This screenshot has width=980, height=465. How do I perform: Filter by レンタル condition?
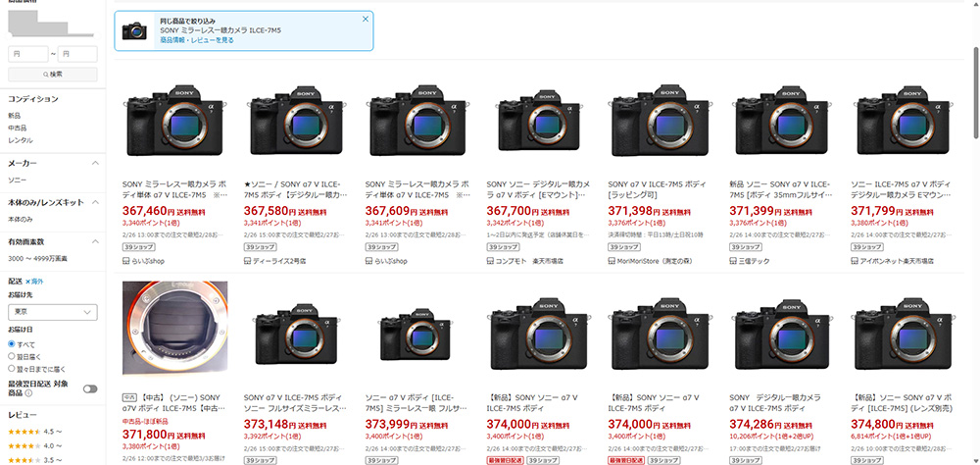(19, 138)
